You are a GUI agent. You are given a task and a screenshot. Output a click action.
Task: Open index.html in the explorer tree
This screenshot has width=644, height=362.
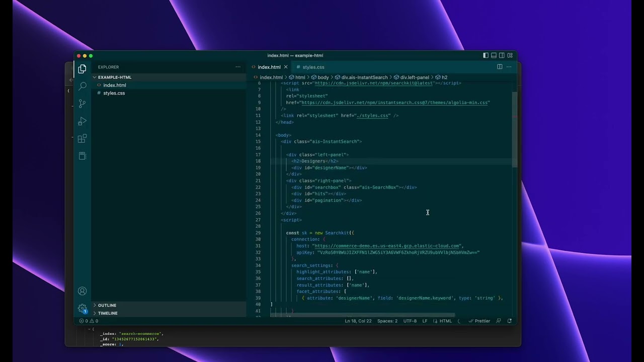pos(115,85)
